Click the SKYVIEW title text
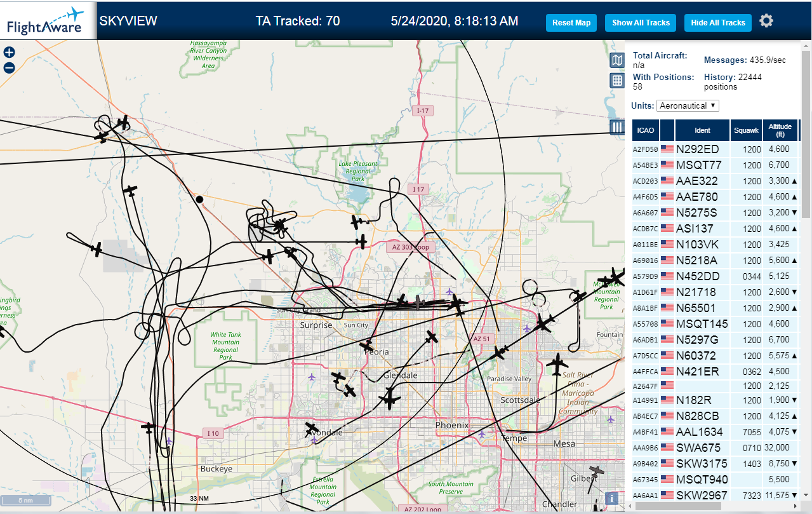Viewport: 812px width, 514px height. click(x=128, y=21)
